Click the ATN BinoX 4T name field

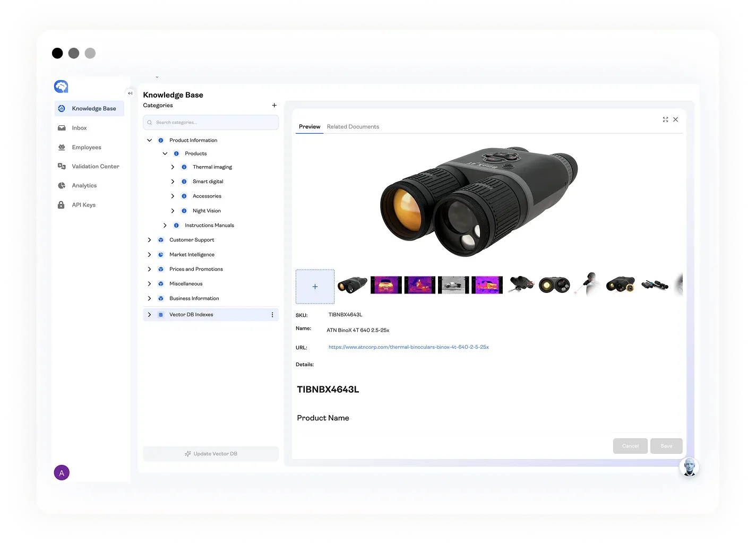coord(358,330)
